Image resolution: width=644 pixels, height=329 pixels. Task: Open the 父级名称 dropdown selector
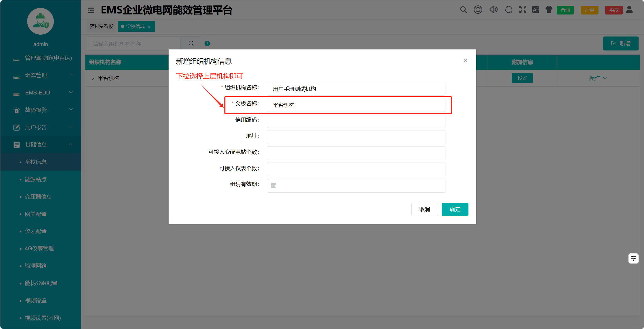pyautogui.click(x=356, y=105)
